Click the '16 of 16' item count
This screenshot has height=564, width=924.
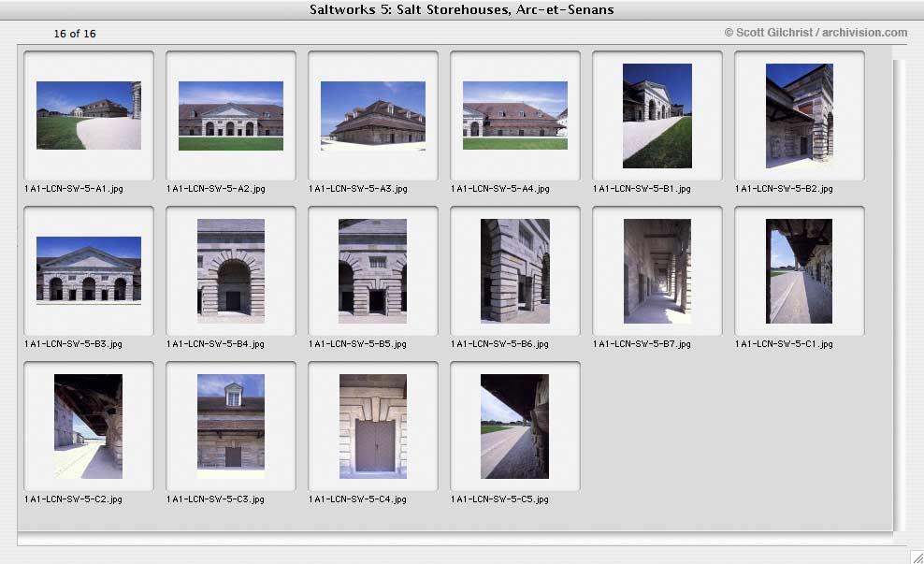[75, 34]
